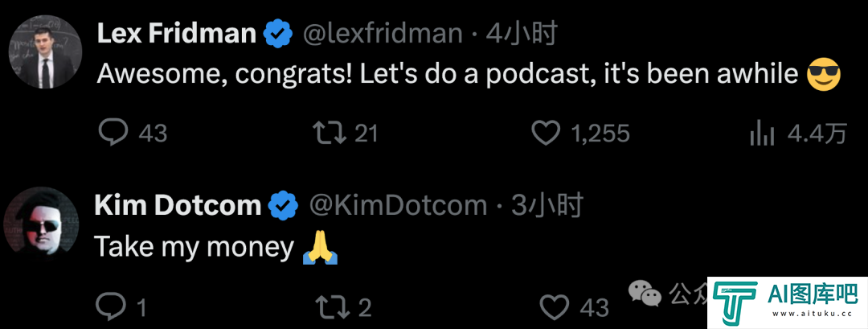Viewport: 868px width, 329px height.
Task: Retweet Lex Fridman's podcast tweet
Action: click(330, 134)
